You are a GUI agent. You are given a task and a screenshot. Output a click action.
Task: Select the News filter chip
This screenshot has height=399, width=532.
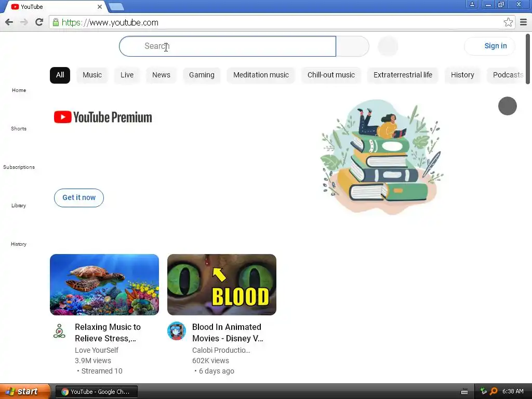click(x=161, y=75)
